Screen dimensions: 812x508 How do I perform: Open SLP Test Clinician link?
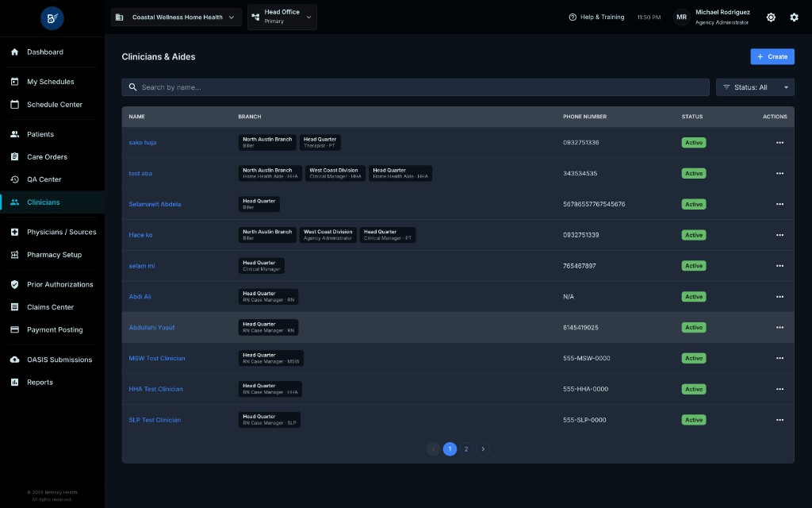point(155,420)
